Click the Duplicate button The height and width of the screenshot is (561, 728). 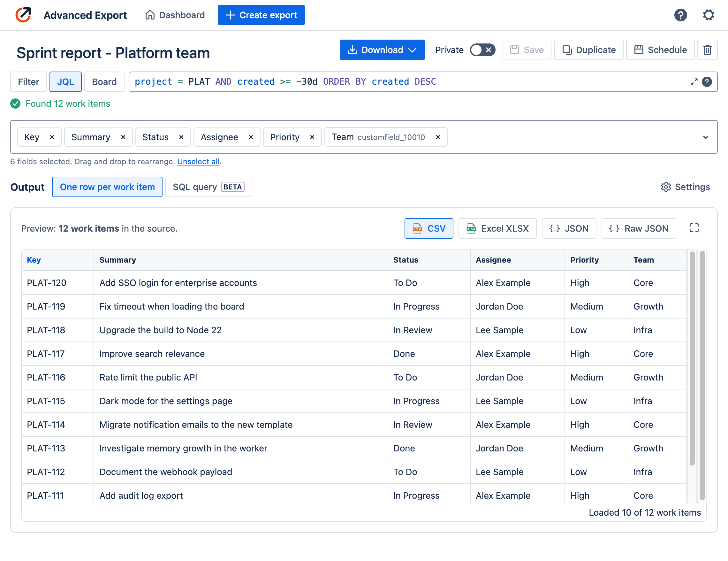pyautogui.click(x=589, y=50)
